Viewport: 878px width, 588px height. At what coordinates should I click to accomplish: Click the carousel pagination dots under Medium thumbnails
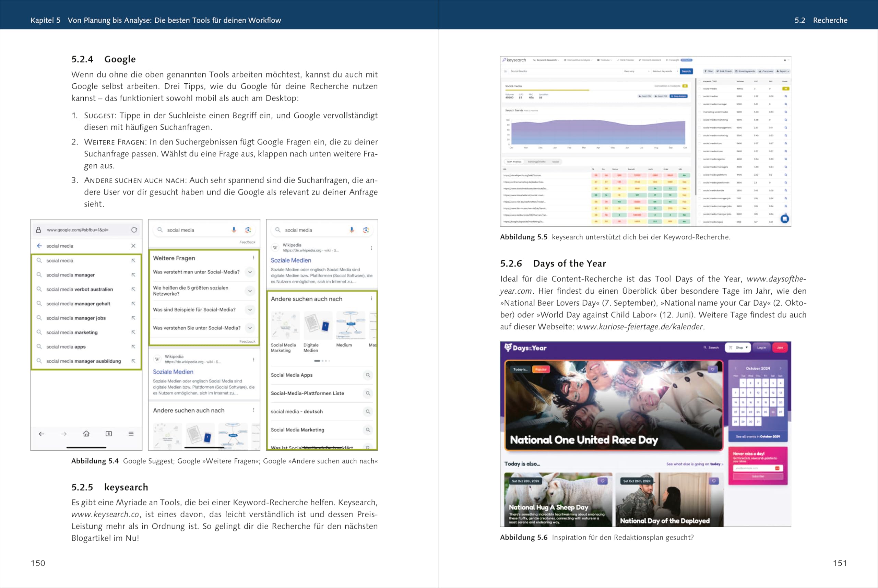click(x=322, y=361)
